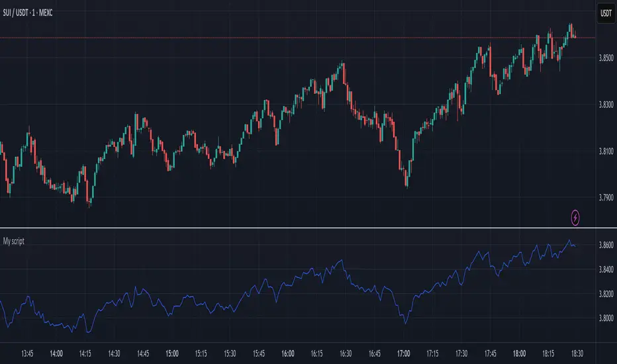The height and width of the screenshot is (364, 617).
Task: Click the 13:45 time axis label
Action: click(x=27, y=353)
